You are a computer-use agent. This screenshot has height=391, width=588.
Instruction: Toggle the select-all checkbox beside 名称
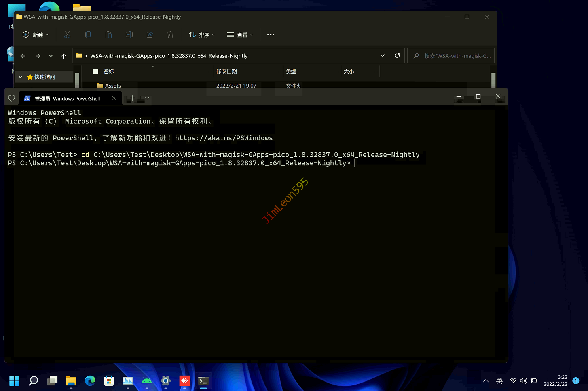[95, 71]
